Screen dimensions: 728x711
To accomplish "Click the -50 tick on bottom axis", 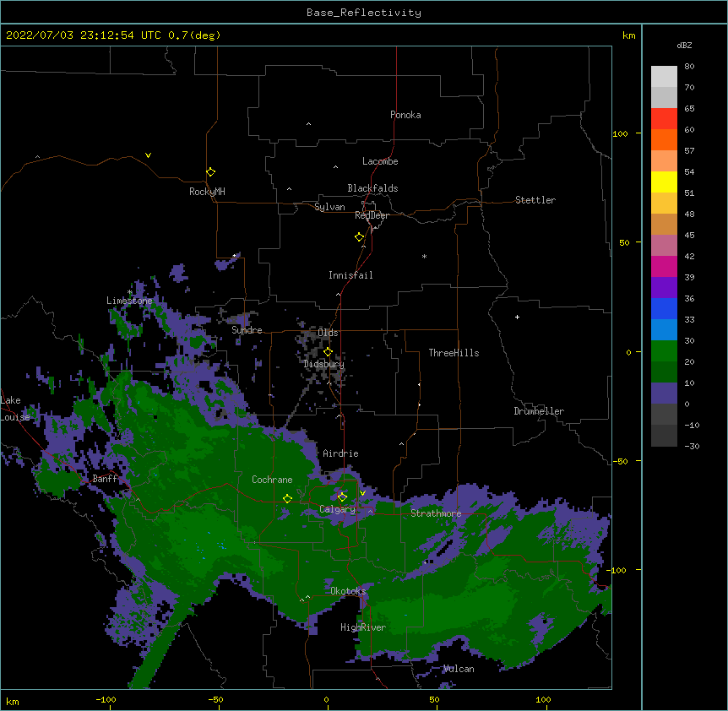I will pos(216,699).
